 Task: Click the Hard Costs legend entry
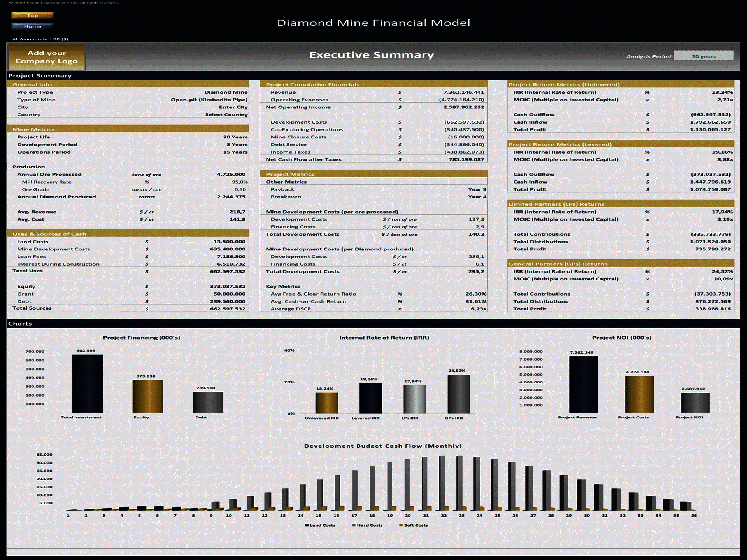tap(367, 525)
